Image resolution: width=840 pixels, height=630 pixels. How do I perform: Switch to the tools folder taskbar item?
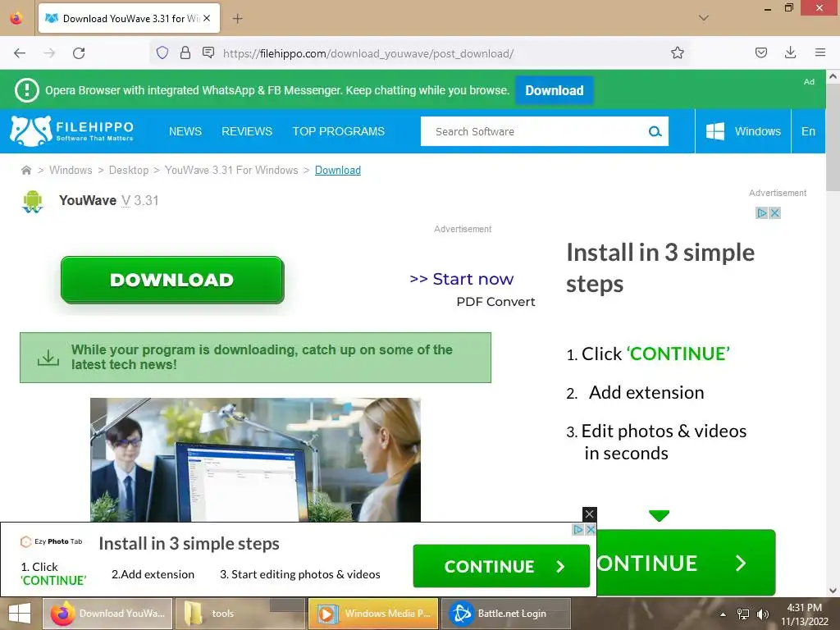point(240,614)
